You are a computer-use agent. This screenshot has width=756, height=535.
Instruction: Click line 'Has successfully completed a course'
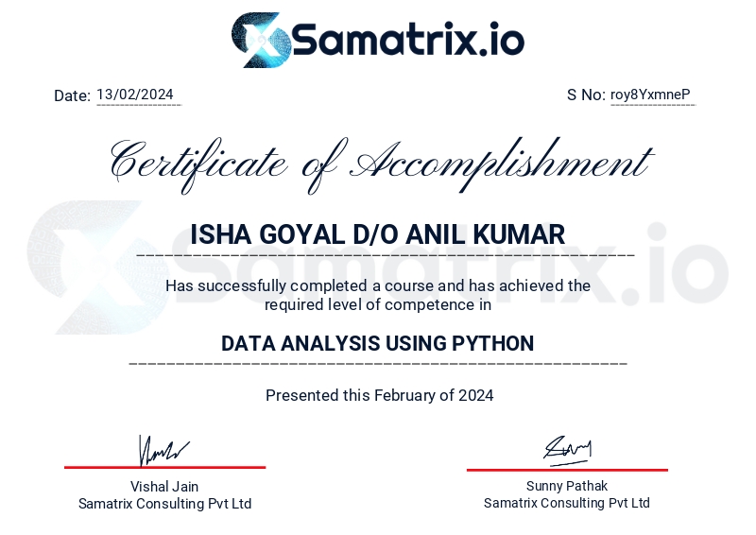point(378,285)
